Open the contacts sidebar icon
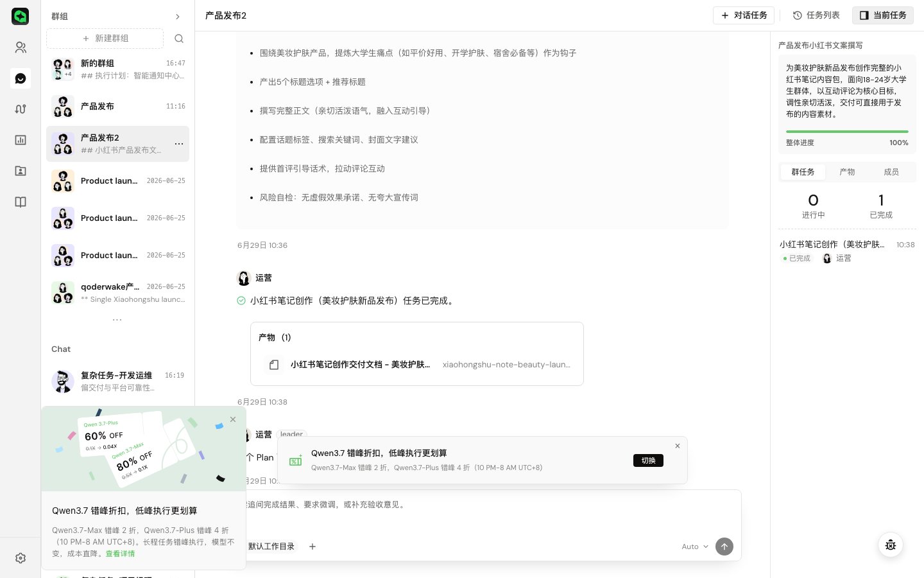Viewport: 924px width, 578px height. point(21,48)
